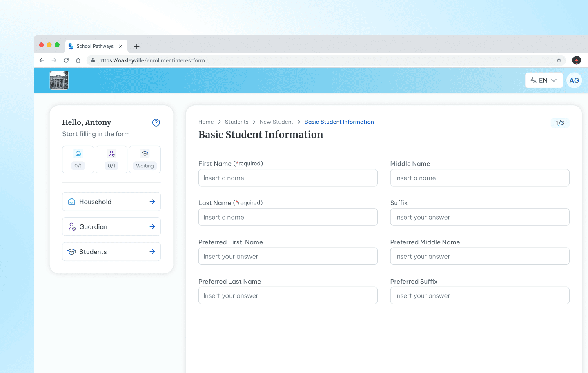Expand the Guardian section via its arrow
This screenshot has height=373, width=588.
tap(152, 226)
